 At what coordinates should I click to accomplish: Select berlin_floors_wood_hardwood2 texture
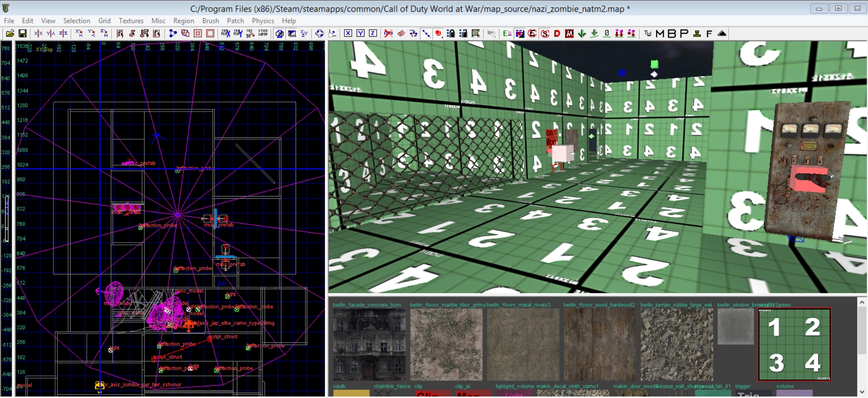pos(600,344)
